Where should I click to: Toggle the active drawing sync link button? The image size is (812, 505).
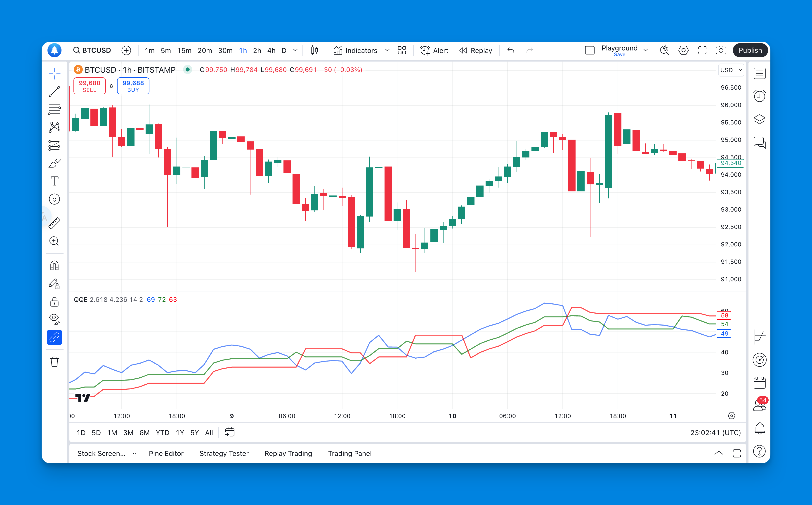pos(54,337)
